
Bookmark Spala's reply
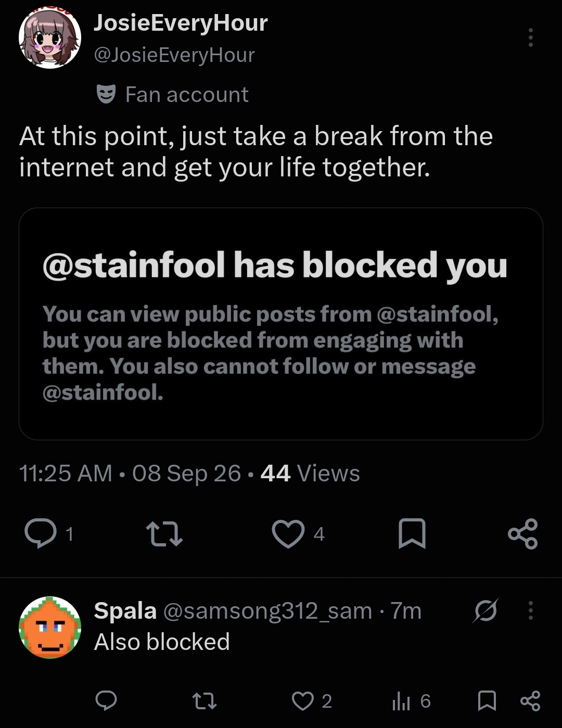487,701
